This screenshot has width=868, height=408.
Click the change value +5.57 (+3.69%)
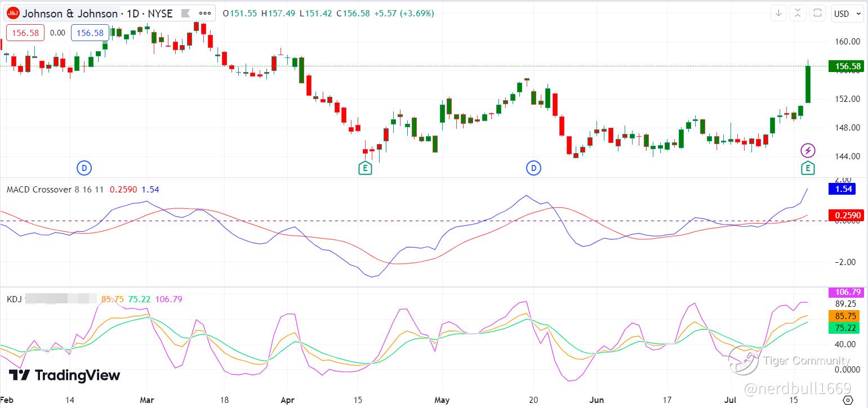[404, 14]
